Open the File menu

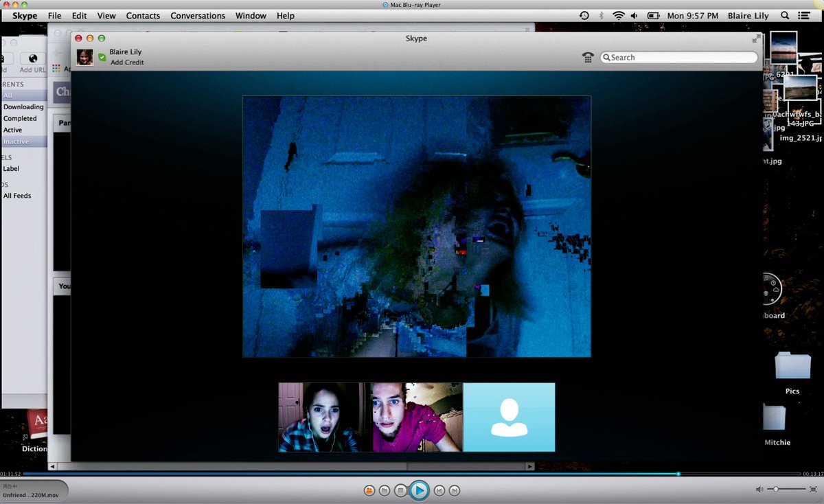[x=54, y=16]
